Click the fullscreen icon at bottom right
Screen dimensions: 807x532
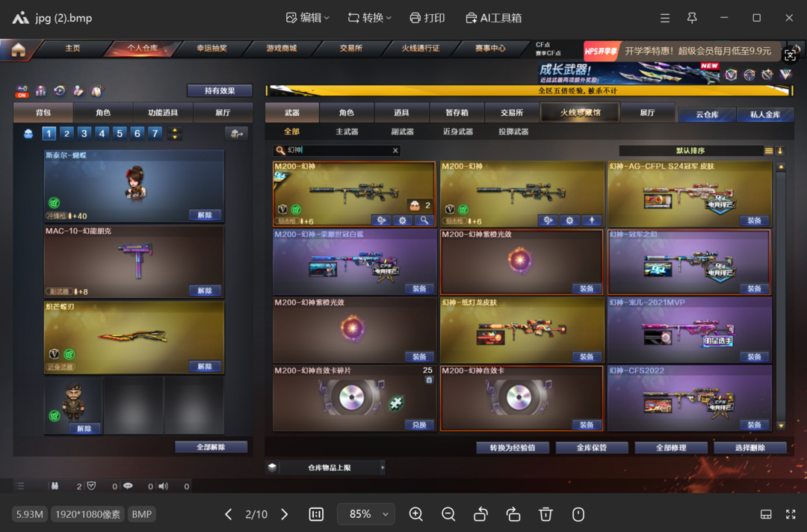click(791, 514)
